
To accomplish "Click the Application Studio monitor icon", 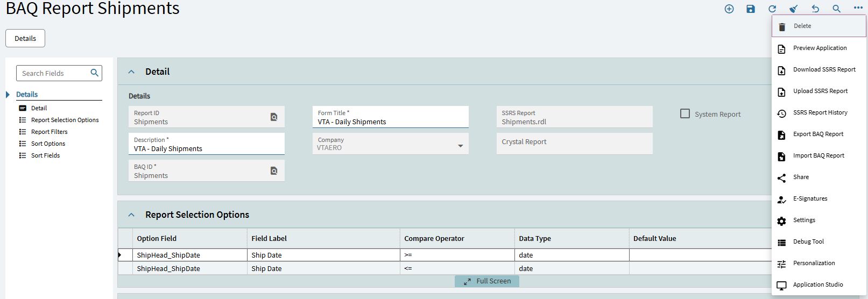I will (782, 286).
